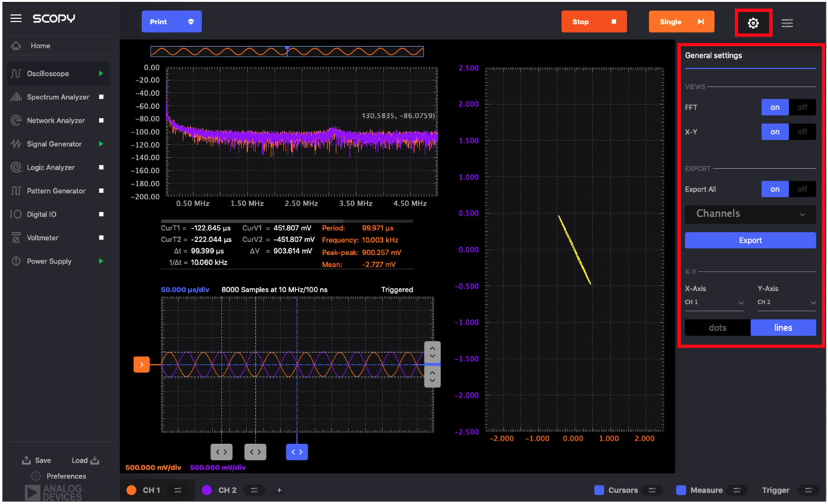Open the X-Axis CH 1 dropdown

(x=714, y=303)
